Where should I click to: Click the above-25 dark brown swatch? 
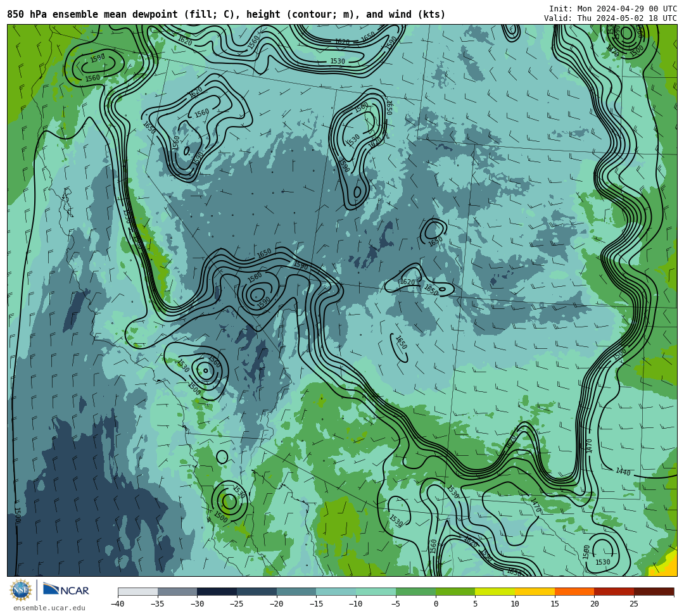pos(654,591)
